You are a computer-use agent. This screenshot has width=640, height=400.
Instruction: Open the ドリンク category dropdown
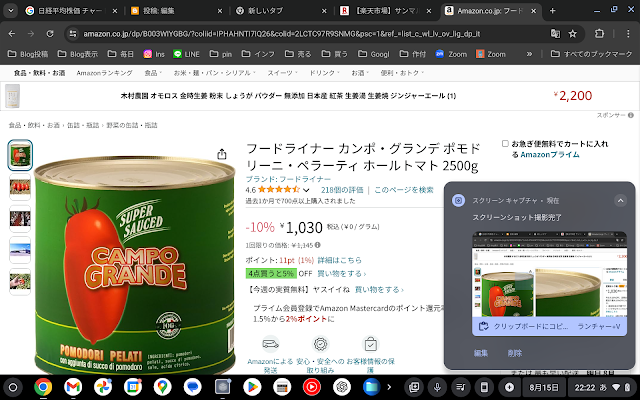pyautogui.click(x=324, y=73)
